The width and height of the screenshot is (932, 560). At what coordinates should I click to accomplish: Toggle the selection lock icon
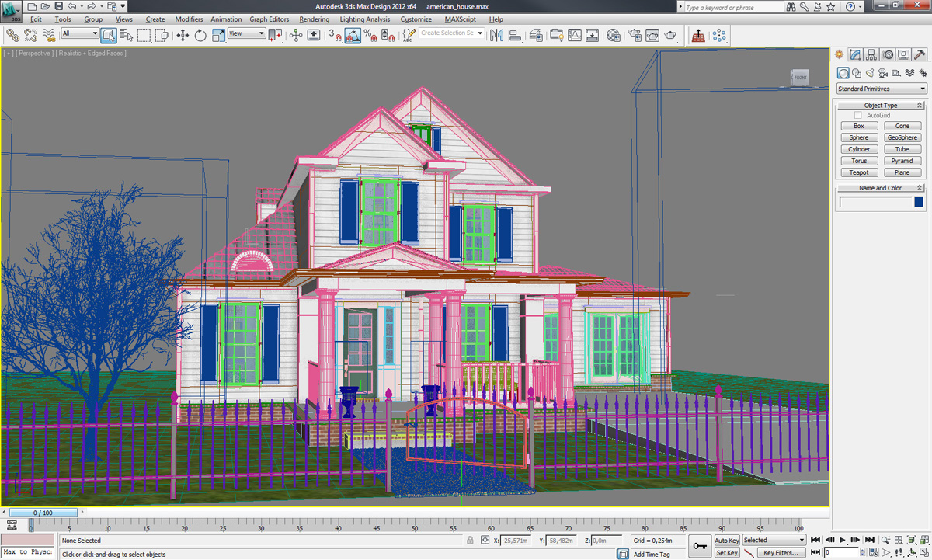[x=470, y=540]
